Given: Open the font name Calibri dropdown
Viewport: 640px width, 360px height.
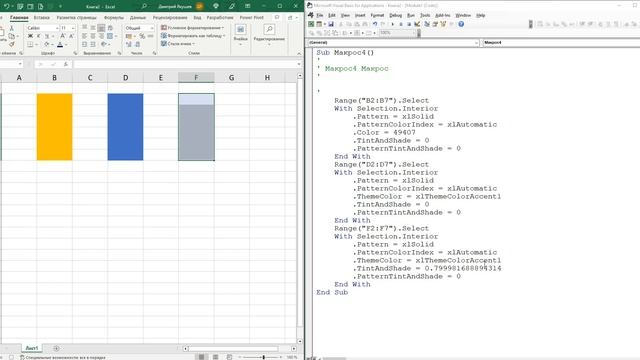Looking at the screenshot, I should click(57, 28).
